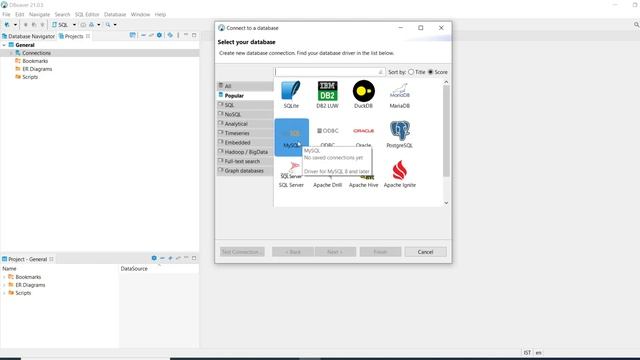Open the transaction mode dropdown arrow
This screenshot has width=640, height=360.
(99, 25)
